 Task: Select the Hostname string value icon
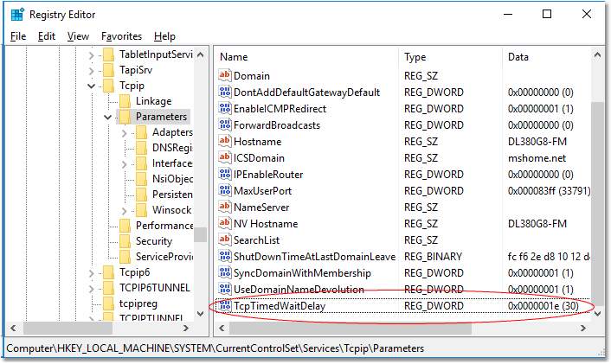[225, 142]
